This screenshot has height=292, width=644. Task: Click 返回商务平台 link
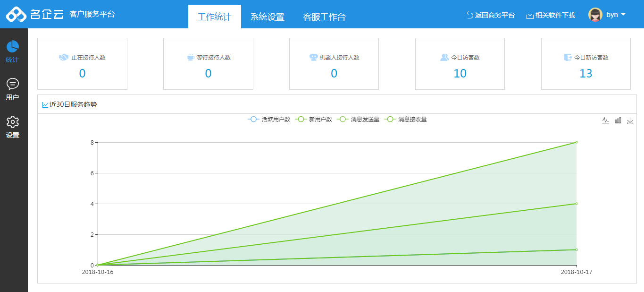click(490, 15)
